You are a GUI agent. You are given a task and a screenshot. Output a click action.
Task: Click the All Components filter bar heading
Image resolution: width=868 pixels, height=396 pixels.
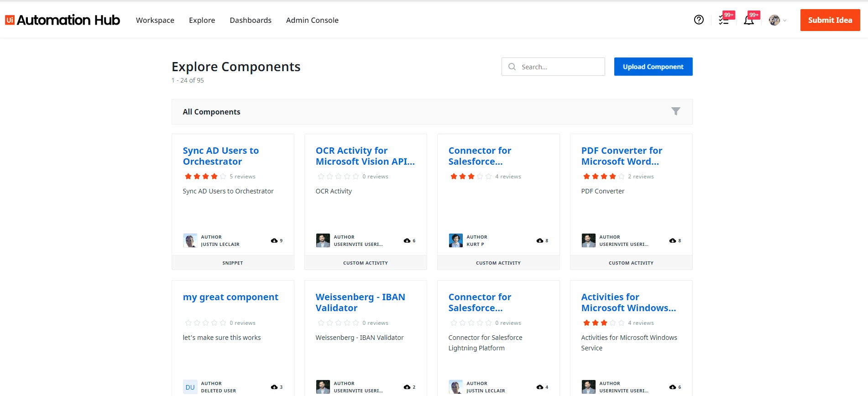click(x=211, y=112)
